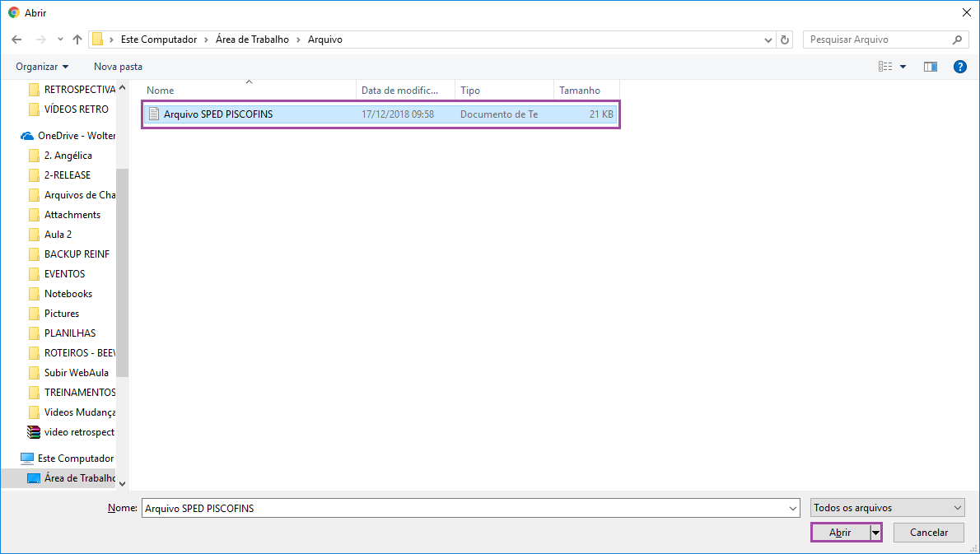This screenshot has width=980, height=554.
Task: Sort by the Tamanho column header
Action: pos(586,91)
